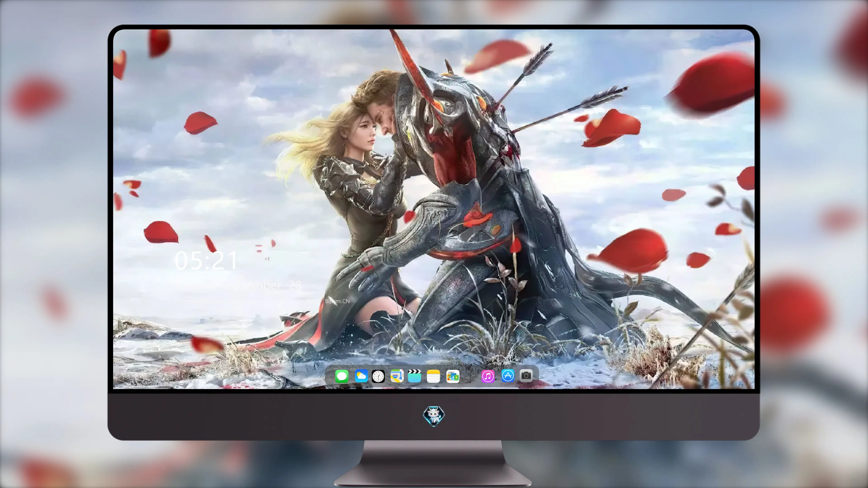Viewport: 868px width, 488px height.
Task: Open the green Messages app in dock
Action: coord(342,376)
